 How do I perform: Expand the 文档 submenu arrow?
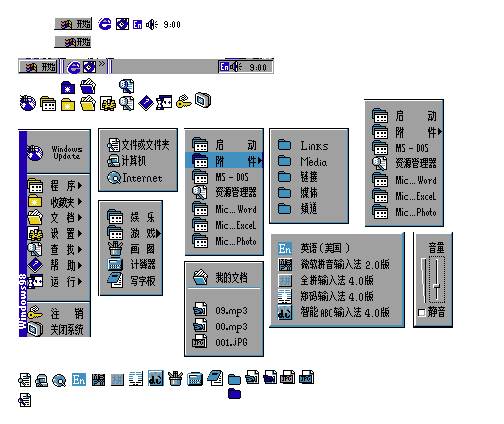[80, 218]
